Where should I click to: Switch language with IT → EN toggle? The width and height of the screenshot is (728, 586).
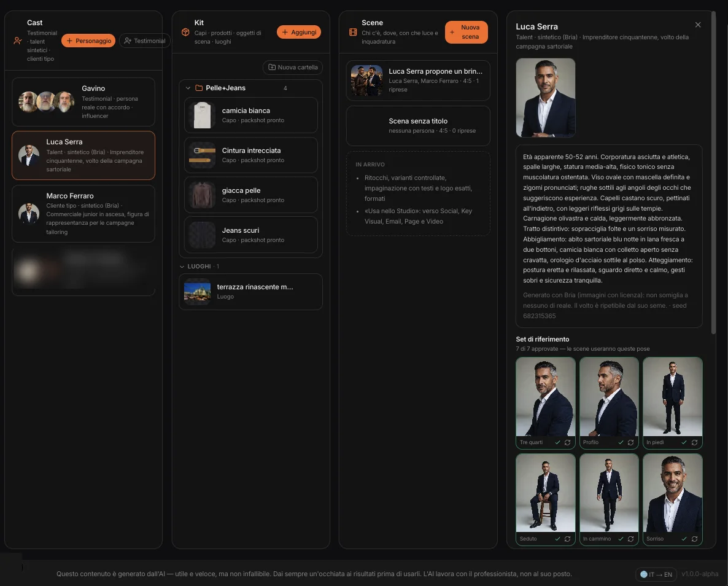coord(656,574)
